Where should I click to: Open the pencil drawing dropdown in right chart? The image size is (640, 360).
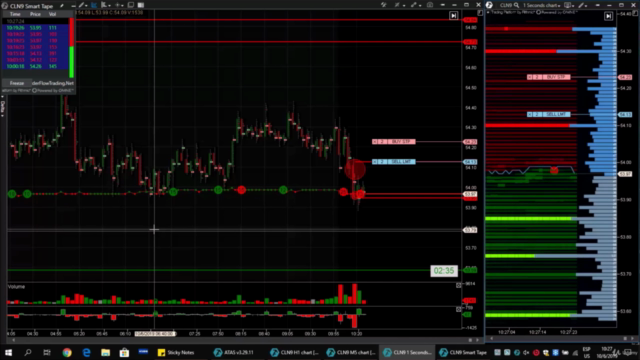(583, 5)
